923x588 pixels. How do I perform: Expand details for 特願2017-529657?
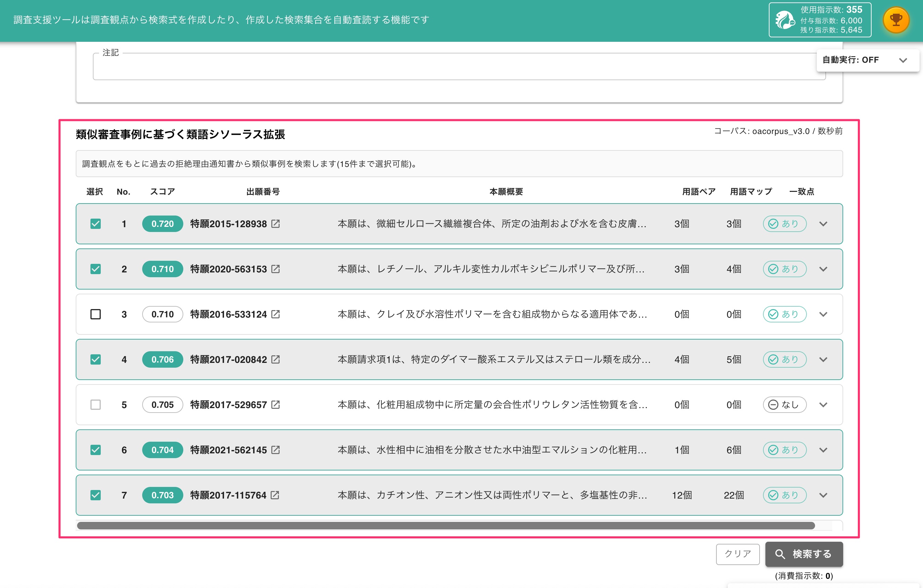823,404
